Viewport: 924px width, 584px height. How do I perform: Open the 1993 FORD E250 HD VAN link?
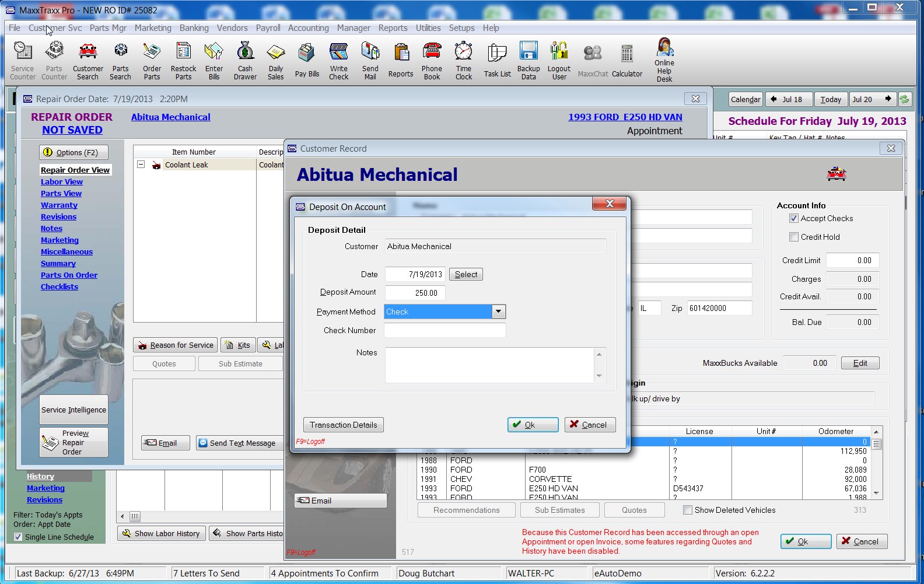pos(625,117)
